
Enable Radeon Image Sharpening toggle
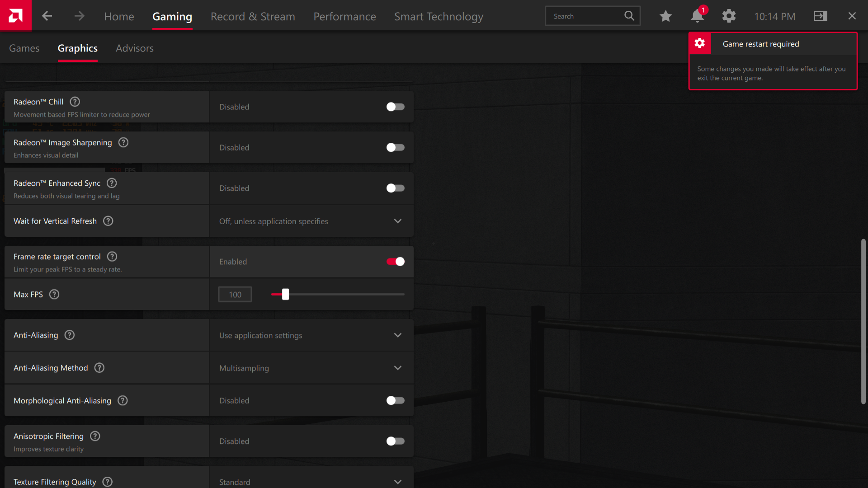click(x=395, y=147)
